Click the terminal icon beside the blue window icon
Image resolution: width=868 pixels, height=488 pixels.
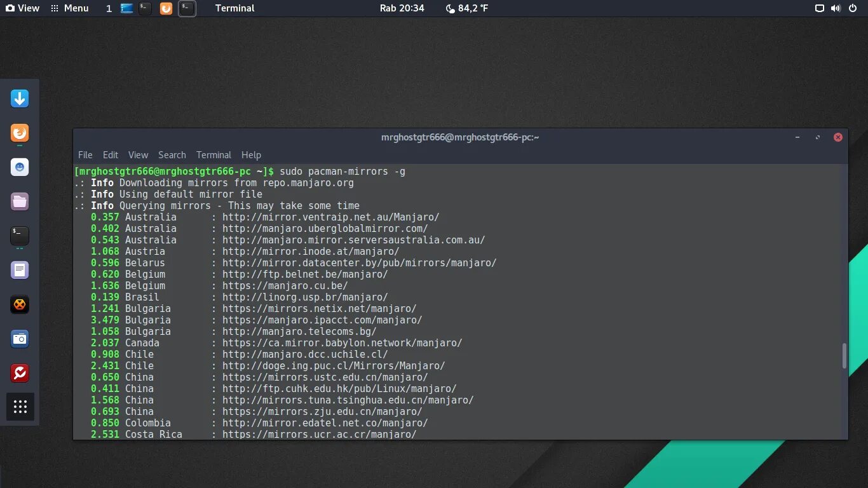146,8
